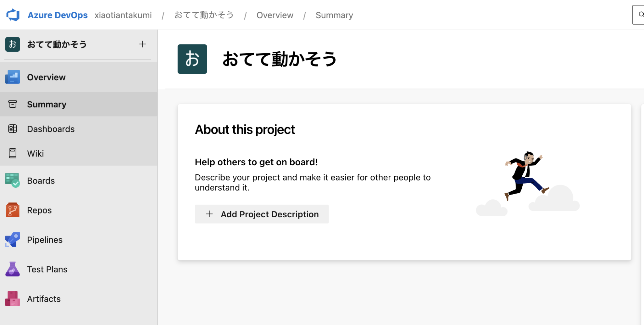Open the Boards icon in sidebar
This screenshot has width=644, height=325.
coord(13,180)
